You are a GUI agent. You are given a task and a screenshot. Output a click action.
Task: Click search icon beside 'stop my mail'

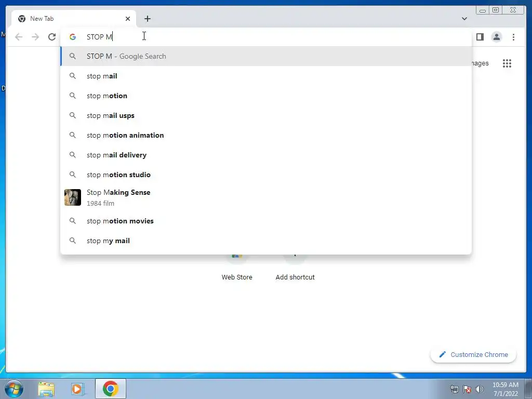click(73, 241)
